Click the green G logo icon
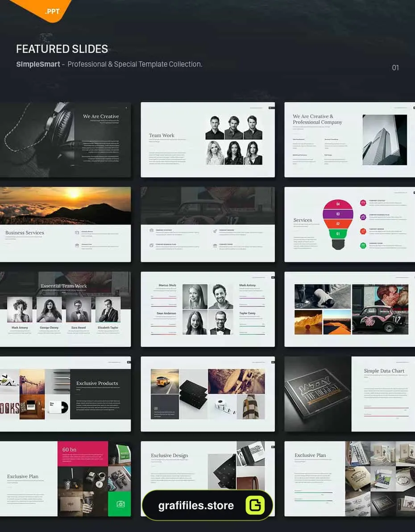Image resolution: width=415 pixels, height=532 pixels. [x=255, y=505]
